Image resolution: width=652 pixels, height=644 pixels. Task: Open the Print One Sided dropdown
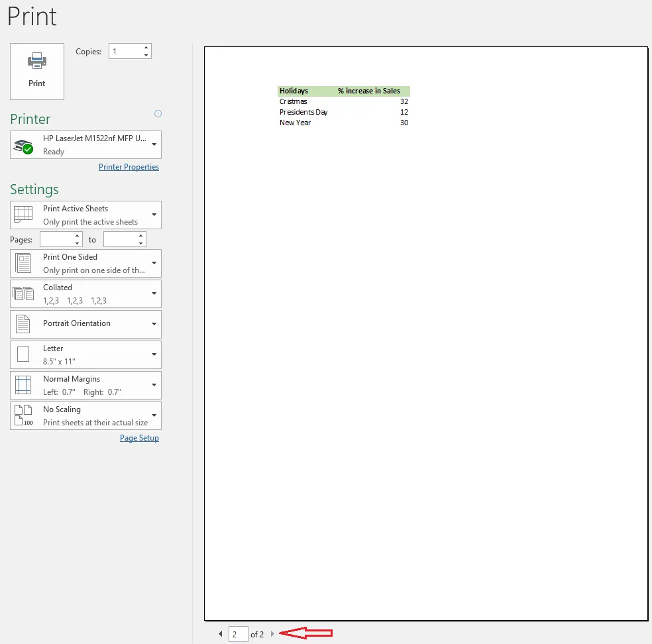point(85,263)
